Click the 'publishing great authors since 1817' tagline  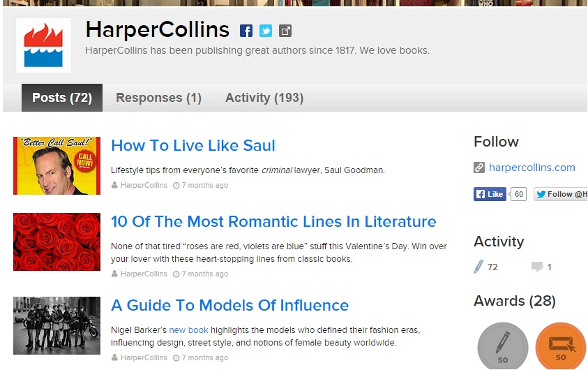pyautogui.click(x=257, y=50)
